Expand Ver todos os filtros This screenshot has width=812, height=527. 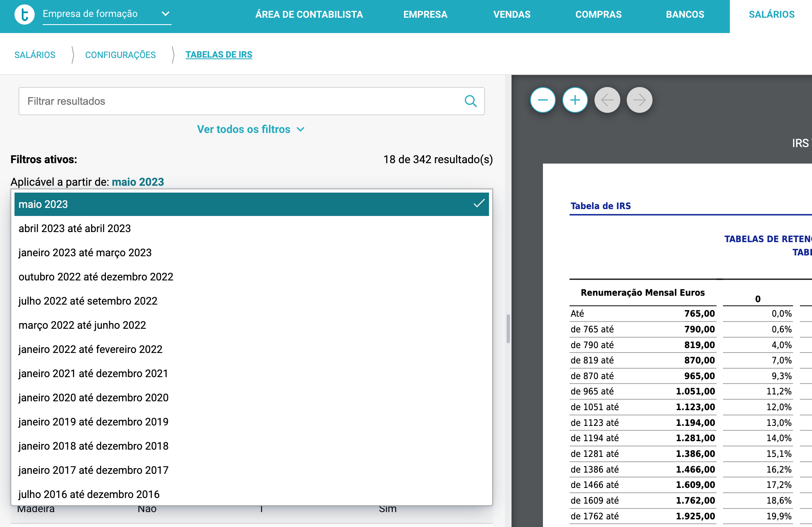(x=251, y=129)
